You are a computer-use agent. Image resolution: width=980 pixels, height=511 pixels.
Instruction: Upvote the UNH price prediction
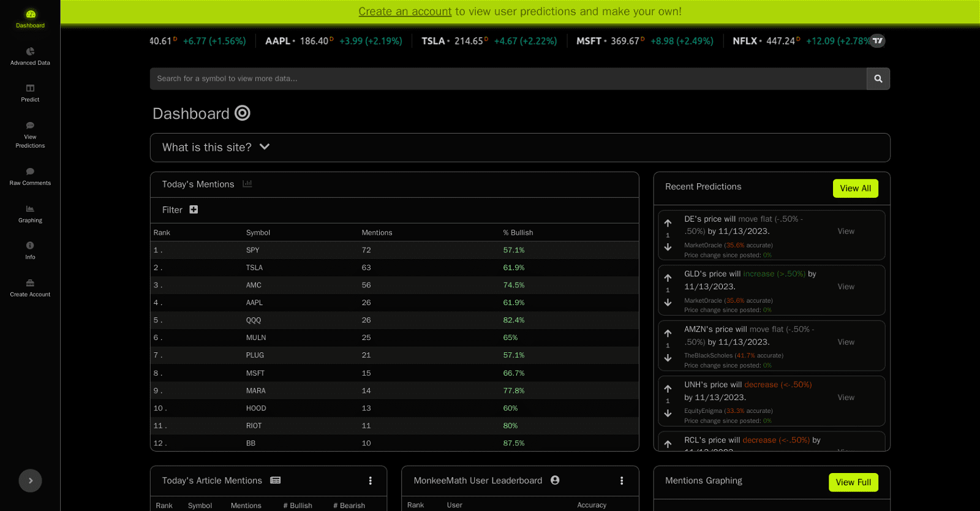[x=668, y=388]
